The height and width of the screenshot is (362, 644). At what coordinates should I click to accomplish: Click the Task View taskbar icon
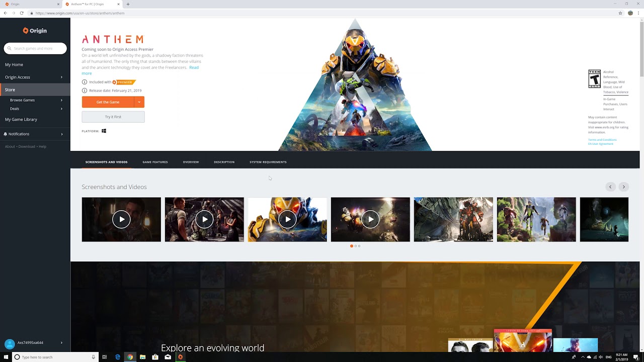point(105,357)
